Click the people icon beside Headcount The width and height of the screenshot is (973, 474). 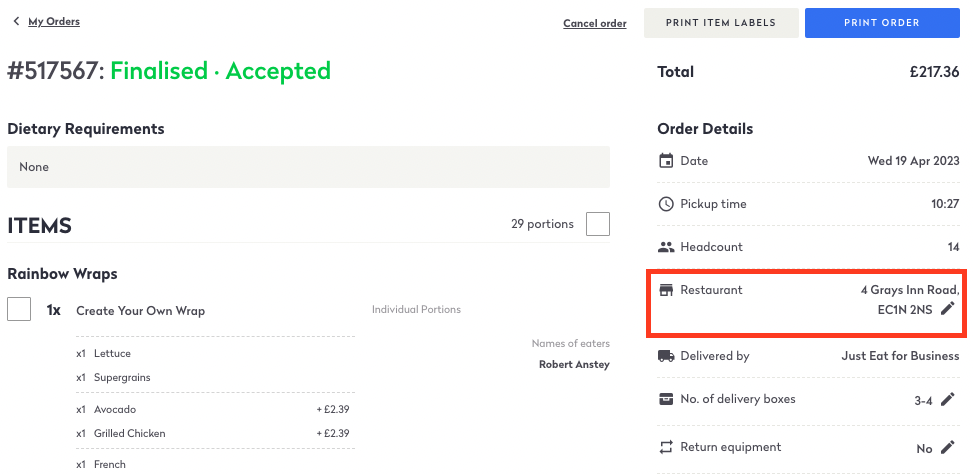(666, 247)
